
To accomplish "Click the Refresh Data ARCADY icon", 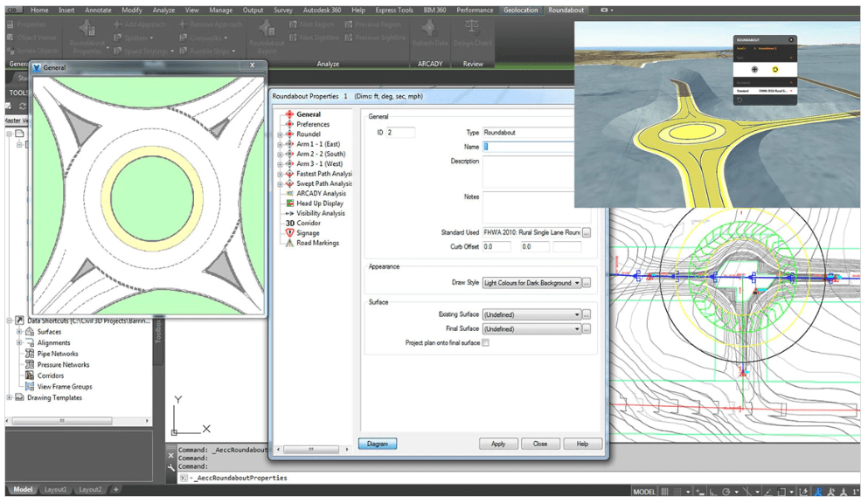I will pos(429,28).
